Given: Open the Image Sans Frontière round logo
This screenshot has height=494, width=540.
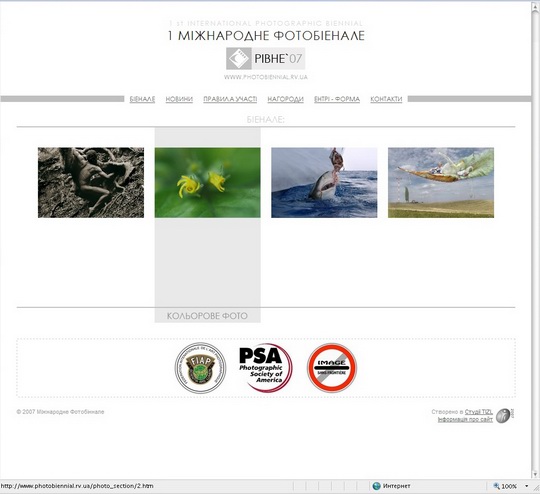Looking at the screenshot, I should (x=332, y=368).
